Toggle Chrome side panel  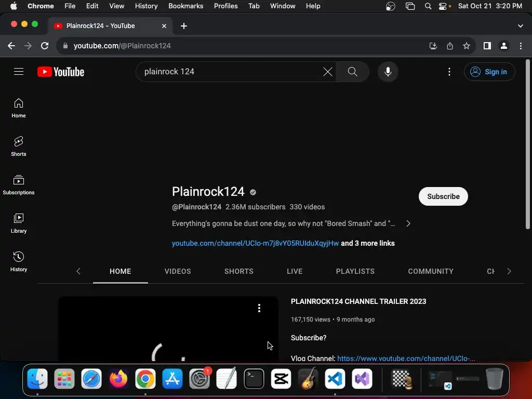pyautogui.click(x=487, y=46)
